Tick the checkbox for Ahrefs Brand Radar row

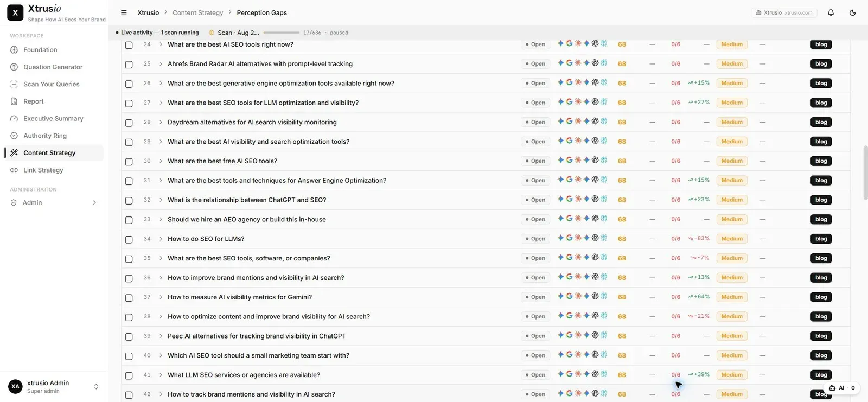tap(129, 65)
